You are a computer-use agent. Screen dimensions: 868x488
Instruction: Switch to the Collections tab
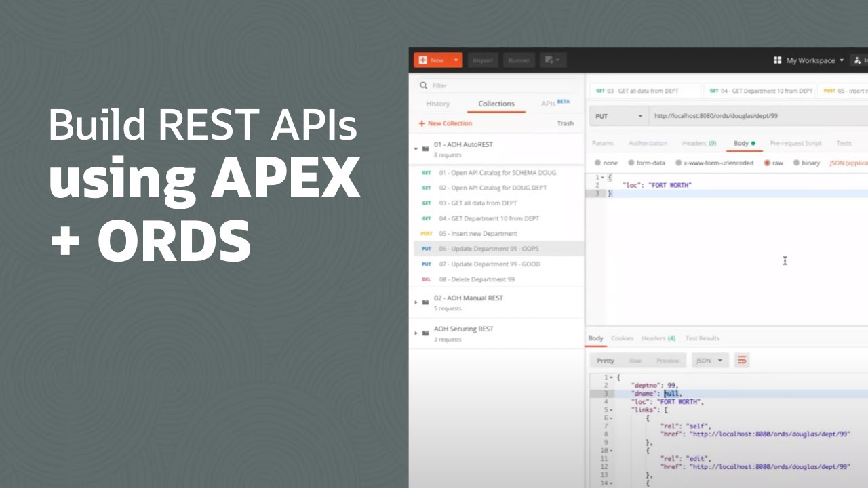coord(496,104)
